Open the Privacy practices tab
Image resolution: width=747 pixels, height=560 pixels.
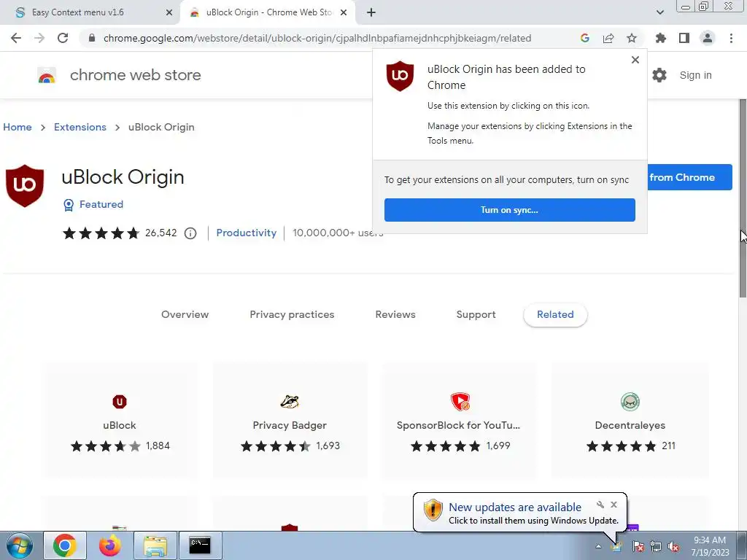[292, 315]
